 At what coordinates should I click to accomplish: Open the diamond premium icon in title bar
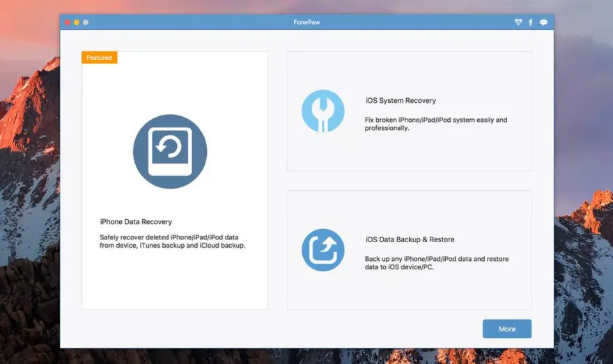click(x=518, y=22)
